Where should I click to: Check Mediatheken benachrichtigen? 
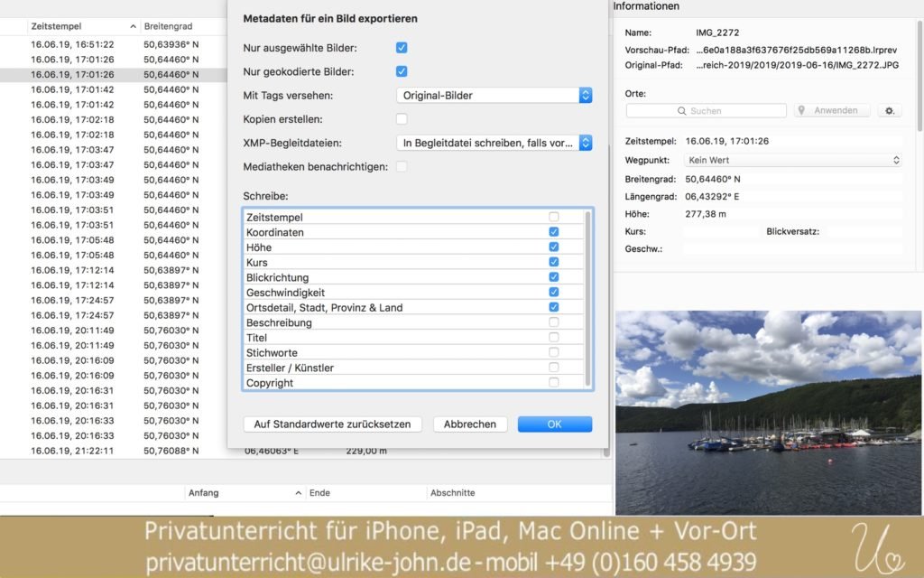[x=401, y=166]
